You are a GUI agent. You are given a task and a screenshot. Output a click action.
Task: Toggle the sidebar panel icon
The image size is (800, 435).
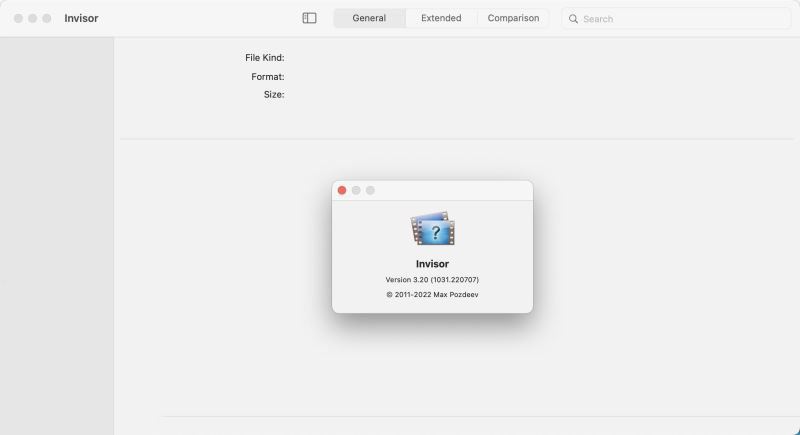[309, 18]
